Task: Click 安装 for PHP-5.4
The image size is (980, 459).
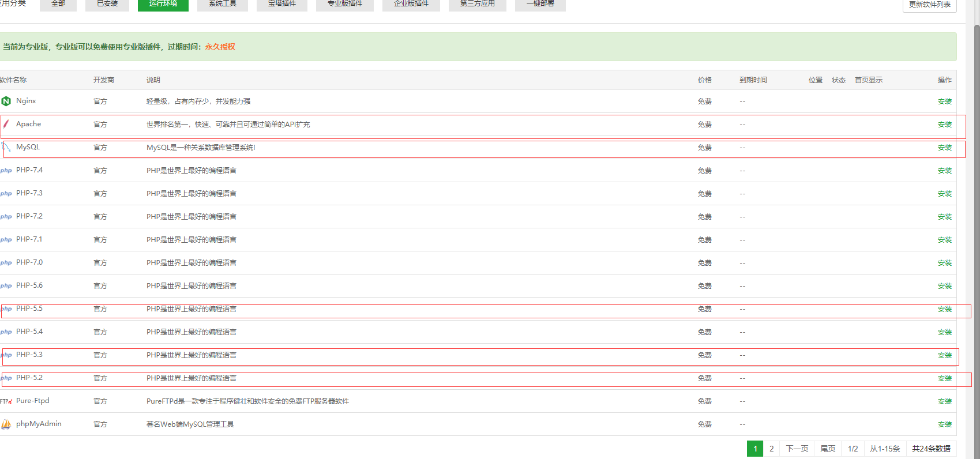Action: click(x=945, y=332)
